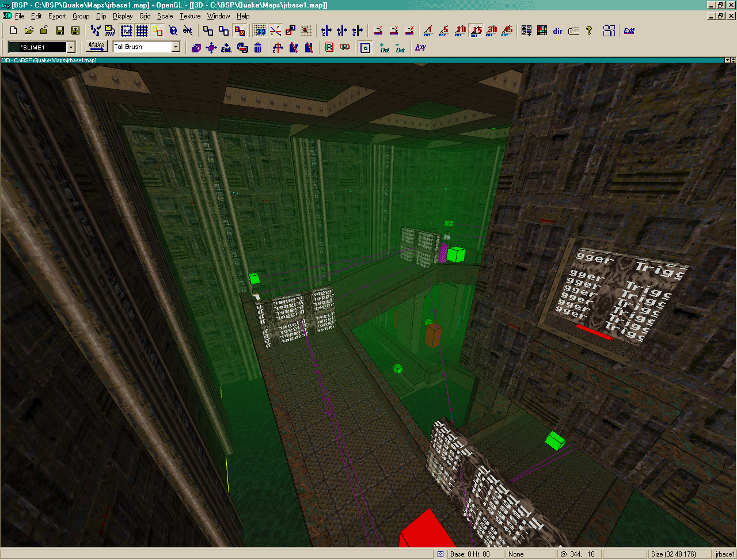This screenshot has width=737, height=560.
Task: Click the '@ 344, 16' coordinate field
Action: pyautogui.click(x=578, y=554)
